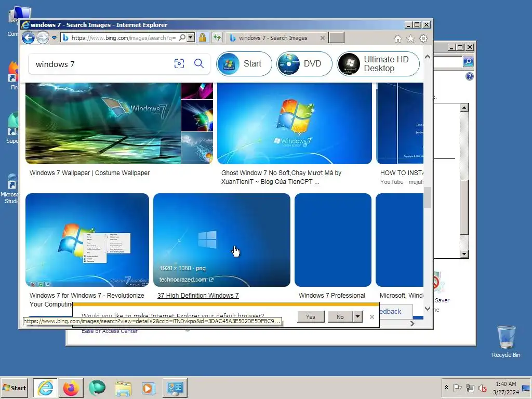Screen dimensions: 532x399
Task: Click the address bar URL field
Action: point(124,37)
